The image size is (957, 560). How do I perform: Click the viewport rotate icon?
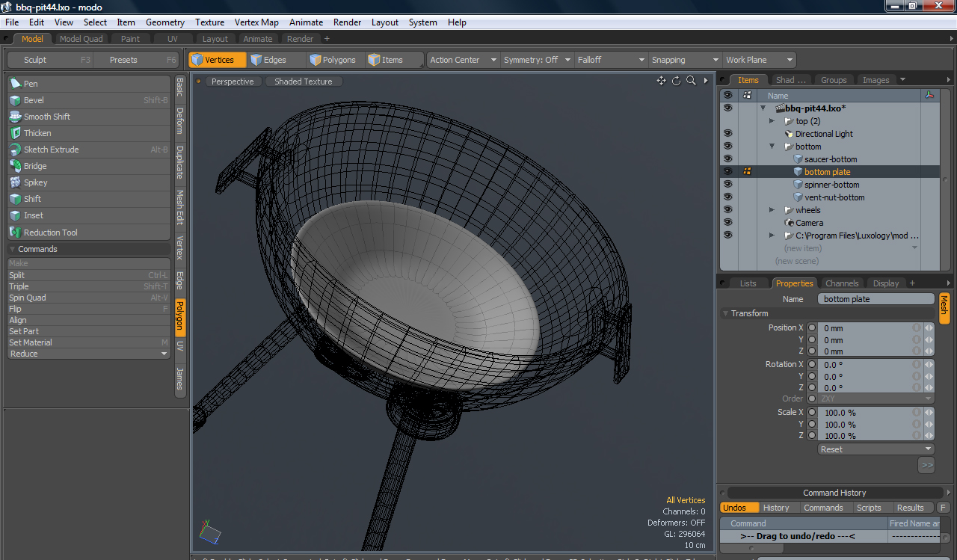(677, 81)
